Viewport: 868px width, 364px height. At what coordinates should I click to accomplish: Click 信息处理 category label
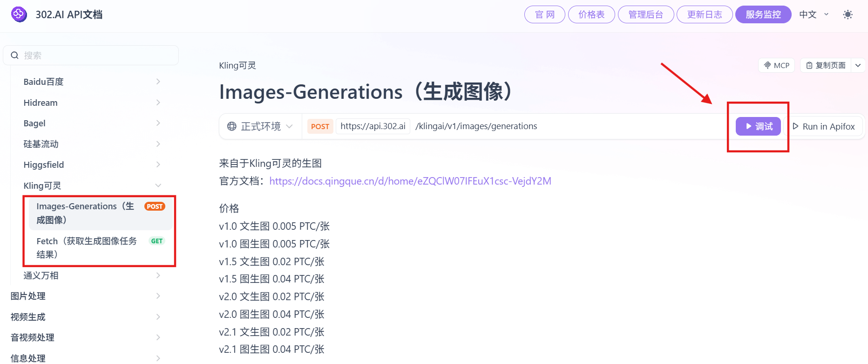(28, 358)
